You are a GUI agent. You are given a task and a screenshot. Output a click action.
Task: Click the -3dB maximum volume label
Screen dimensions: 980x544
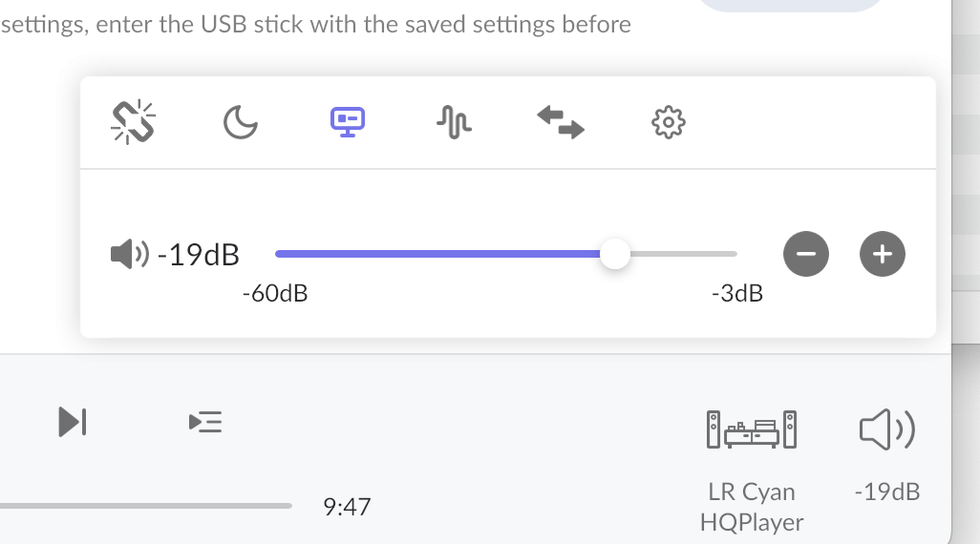coord(737,293)
